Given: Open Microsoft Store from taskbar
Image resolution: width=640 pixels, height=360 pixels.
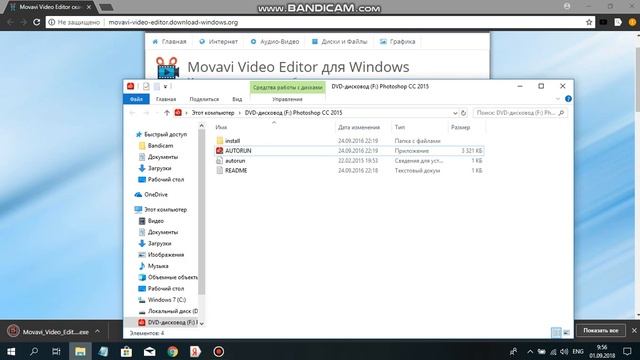Looking at the screenshot, I should 126,351.
